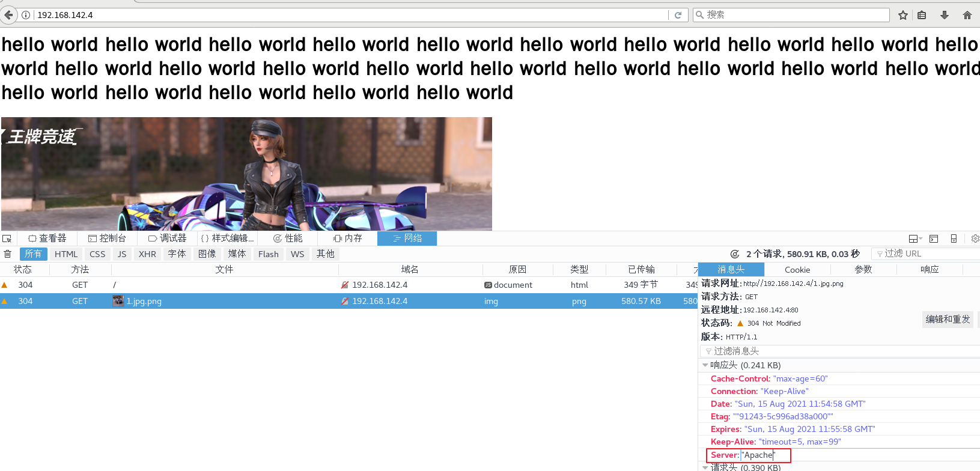Select the request row for file /
This screenshot has width=980, height=471.
click(x=349, y=285)
